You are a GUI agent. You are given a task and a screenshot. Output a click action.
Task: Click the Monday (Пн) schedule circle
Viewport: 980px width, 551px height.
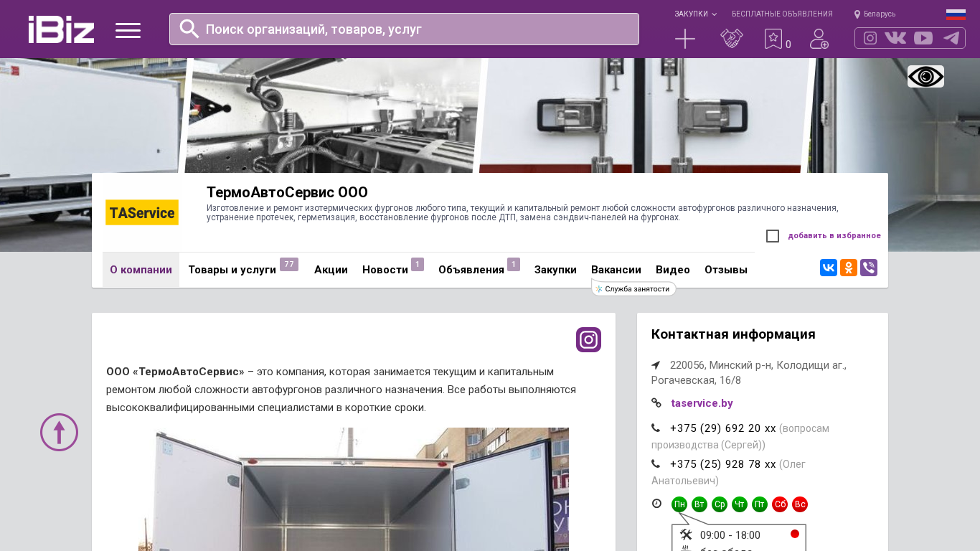tap(679, 504)
